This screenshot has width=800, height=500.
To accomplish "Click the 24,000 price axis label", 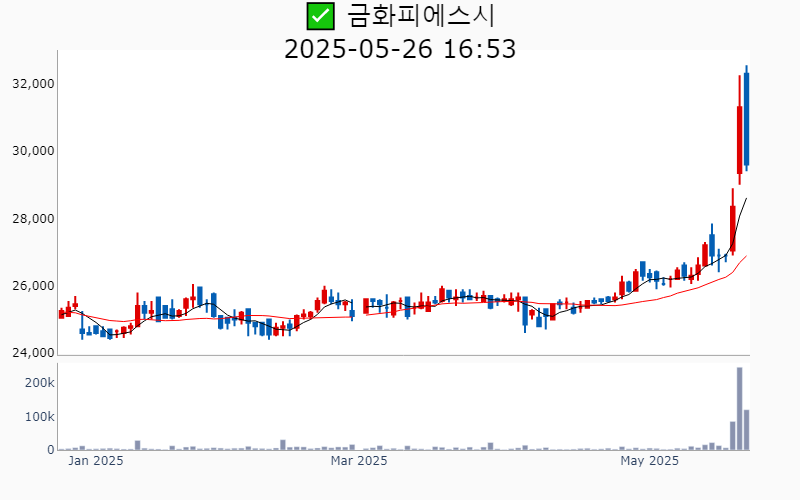I will (33, 353).
